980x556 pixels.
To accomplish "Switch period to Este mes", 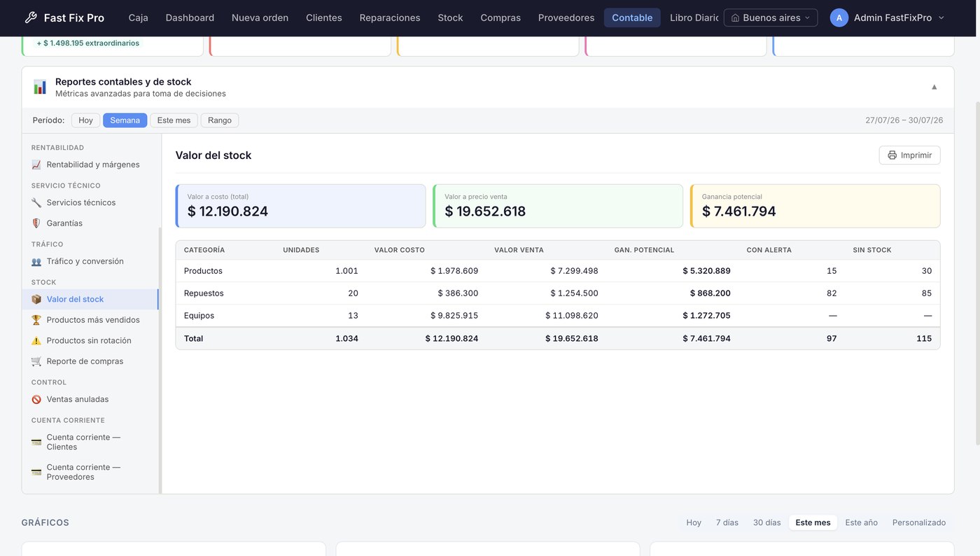I will click(174, 120).
